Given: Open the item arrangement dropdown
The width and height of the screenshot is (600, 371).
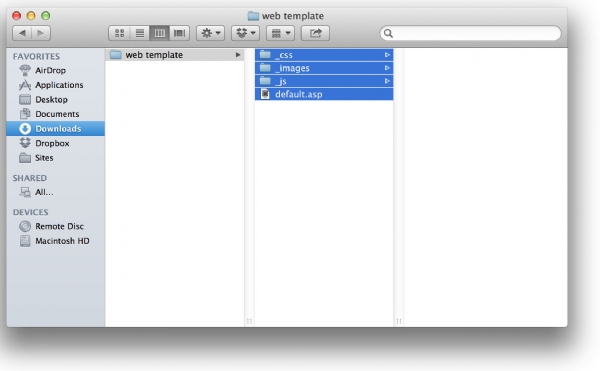Looking at the screenshot, I should 280,33.
